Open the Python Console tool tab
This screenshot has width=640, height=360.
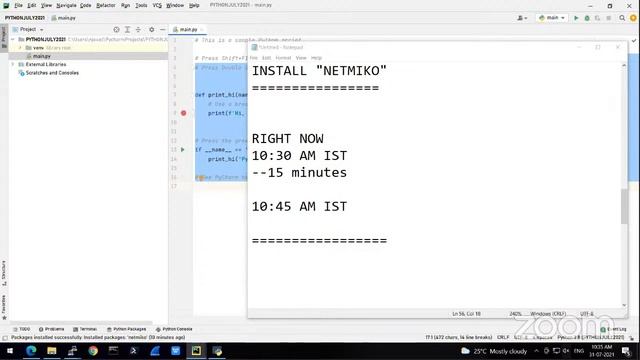pos(174,329)
